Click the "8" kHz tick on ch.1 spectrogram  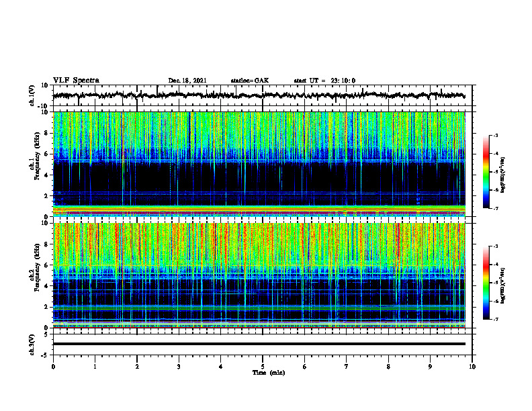pos(47,133)
